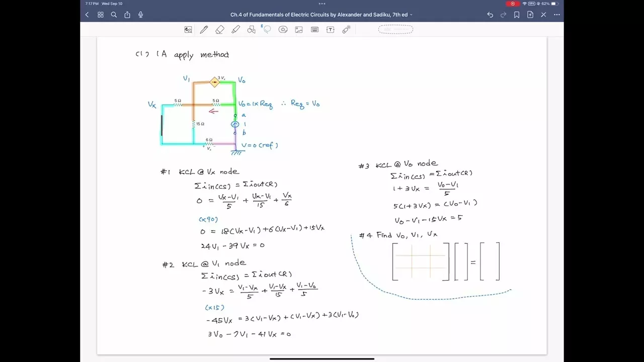Open the page thumbnails grid view
Image resolution: width=644 pixels, height=362 pixels.
click(x=101, y=15)
